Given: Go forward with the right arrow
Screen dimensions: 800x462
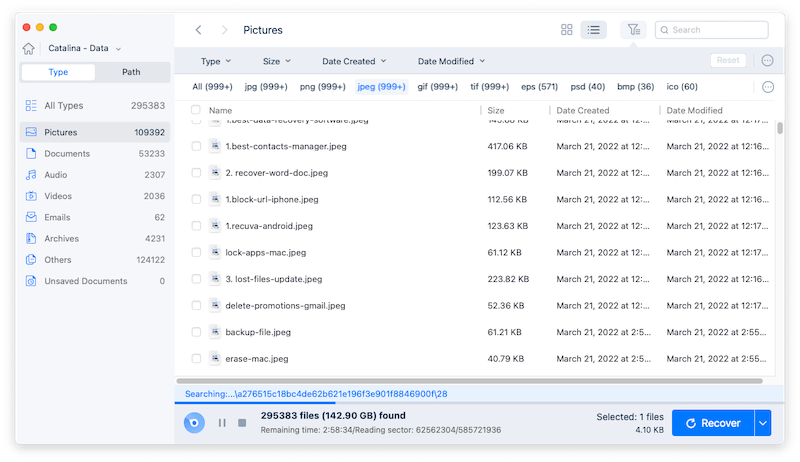Looking at the screenshot, I should 224,30.
